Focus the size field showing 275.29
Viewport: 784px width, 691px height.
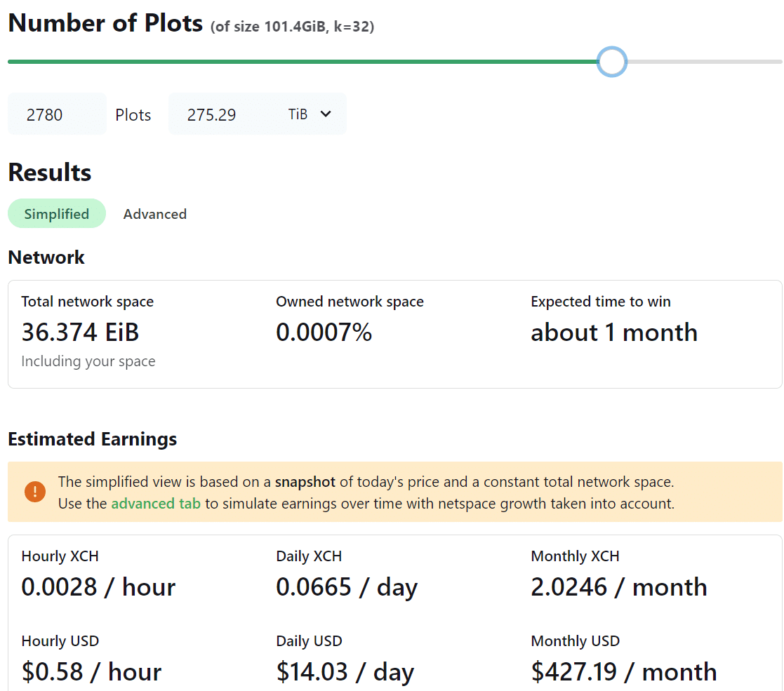pos(225,114)
